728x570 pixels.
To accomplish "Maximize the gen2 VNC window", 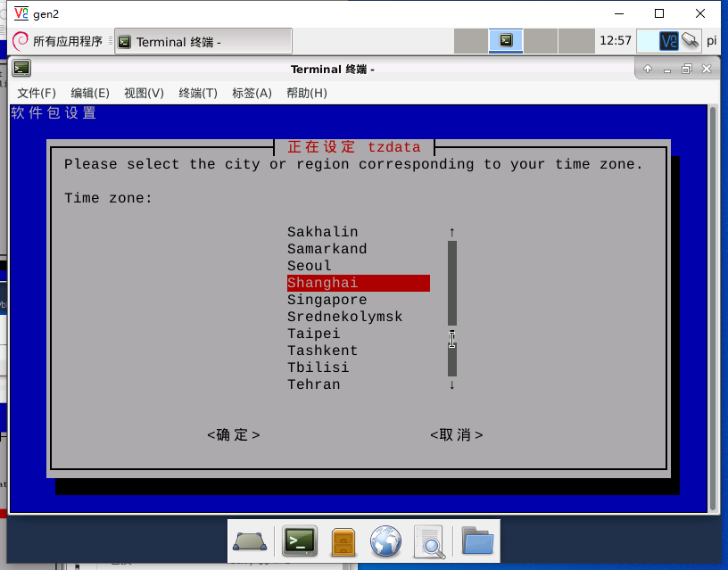I will 659,13.
